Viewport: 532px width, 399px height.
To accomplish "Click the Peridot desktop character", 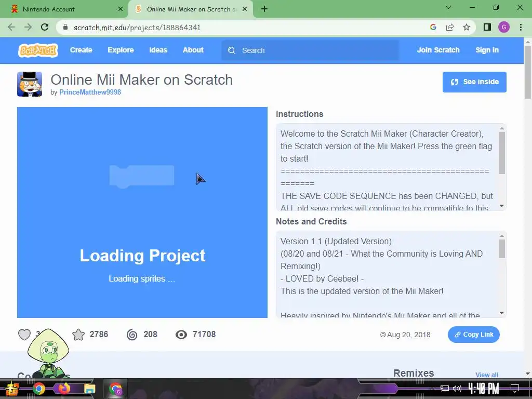I will (48, 353).
